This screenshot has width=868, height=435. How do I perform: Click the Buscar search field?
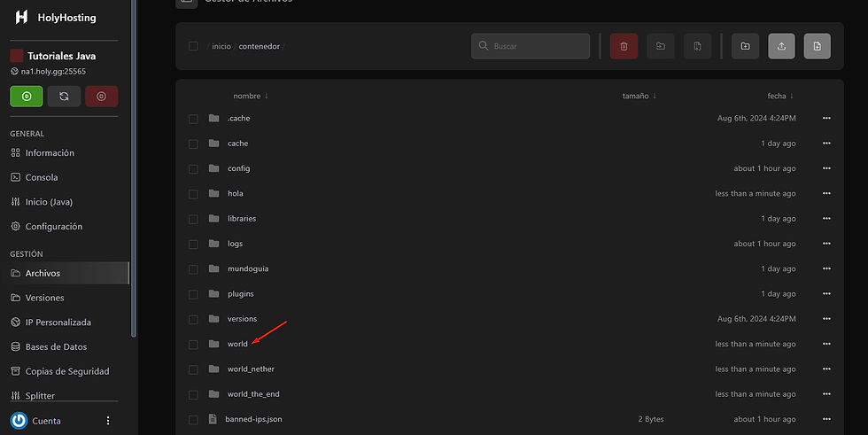pyautogui.click(x=531, y=46)
